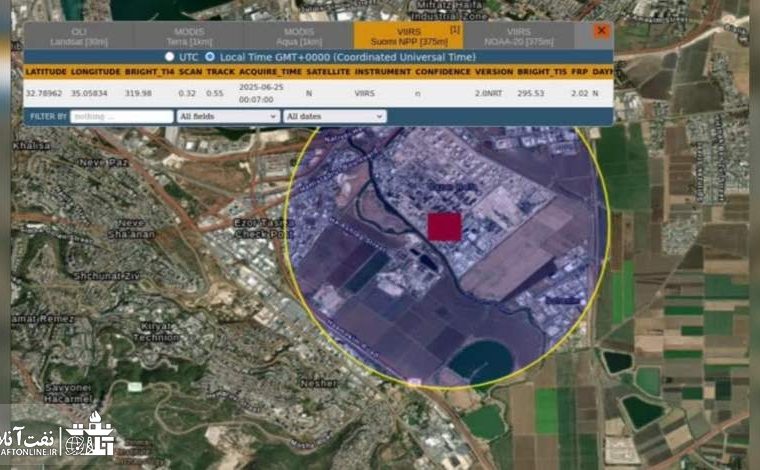Click FRP value 2.02
The image size is (760, 470).
point(579,93)
